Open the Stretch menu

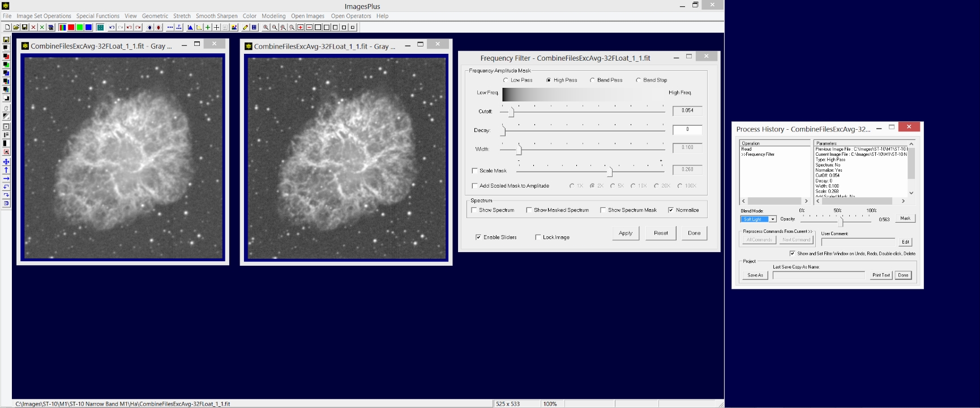[182, 16]
